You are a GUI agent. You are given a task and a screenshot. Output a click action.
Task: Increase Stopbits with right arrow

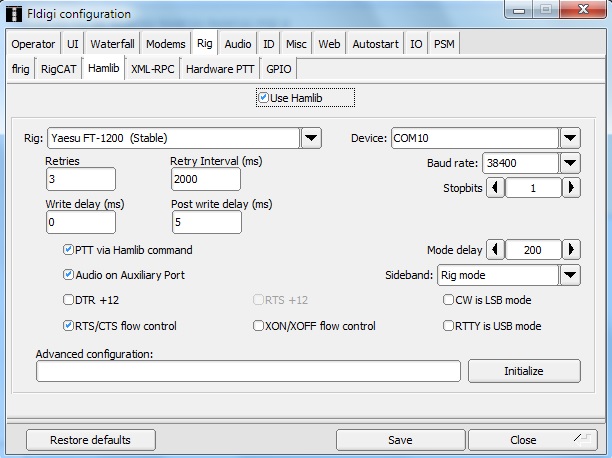coord(571,188)
